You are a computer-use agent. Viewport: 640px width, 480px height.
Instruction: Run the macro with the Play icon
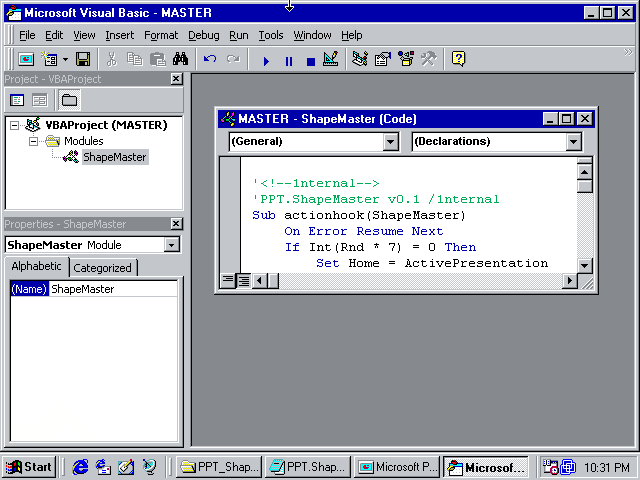[266, 61]
